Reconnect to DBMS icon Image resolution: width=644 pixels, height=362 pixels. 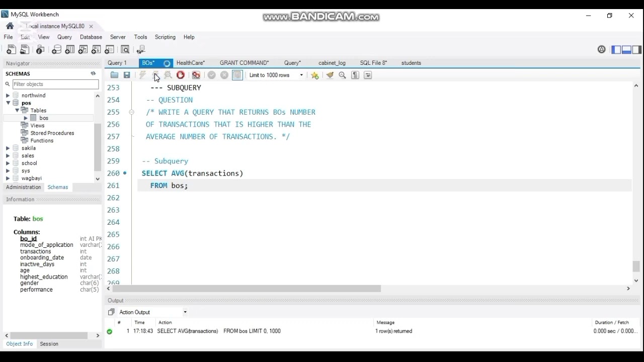click(x=141, y=49)
